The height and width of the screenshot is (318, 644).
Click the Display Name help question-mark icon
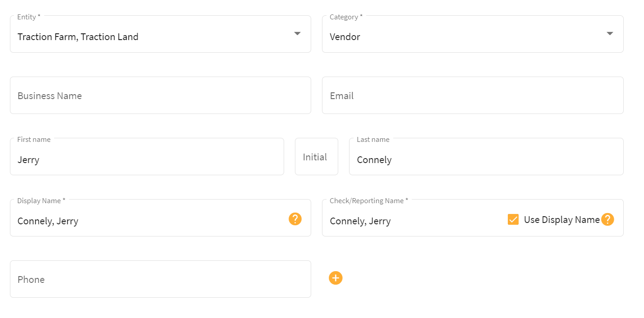pyautogui.click(x=295, y=219)
